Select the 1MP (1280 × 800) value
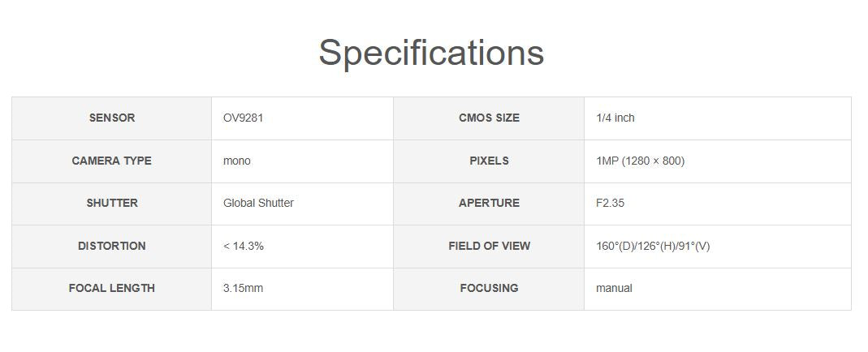This screenshot has height=352, width=868. pyautogui.click(x=640, y=161)
